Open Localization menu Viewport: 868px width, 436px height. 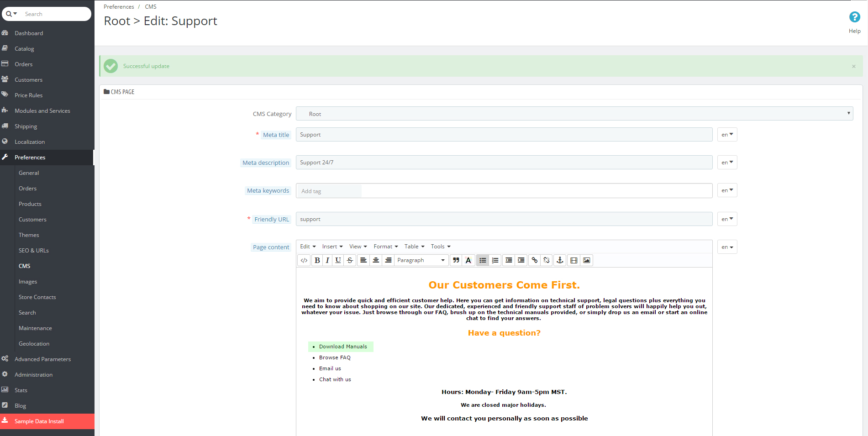30,142
